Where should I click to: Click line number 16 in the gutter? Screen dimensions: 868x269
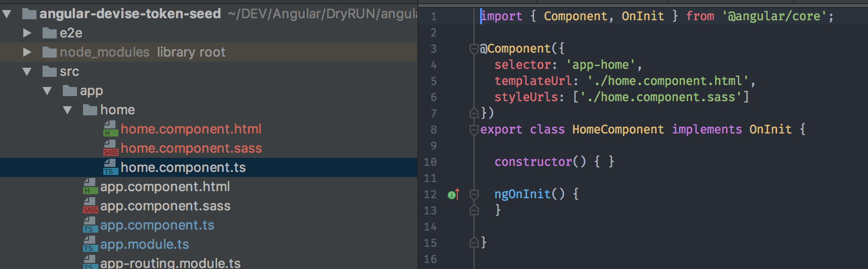tap(430, 259)
